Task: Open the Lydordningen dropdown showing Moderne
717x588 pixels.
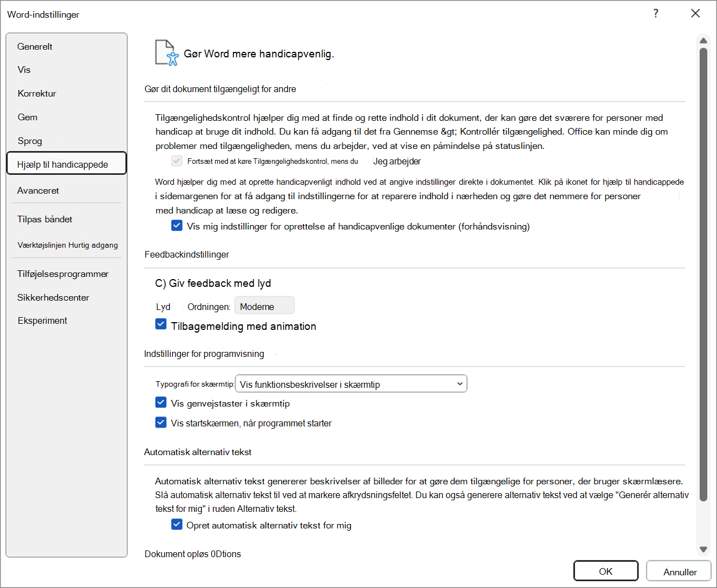Action: (264, 306)
